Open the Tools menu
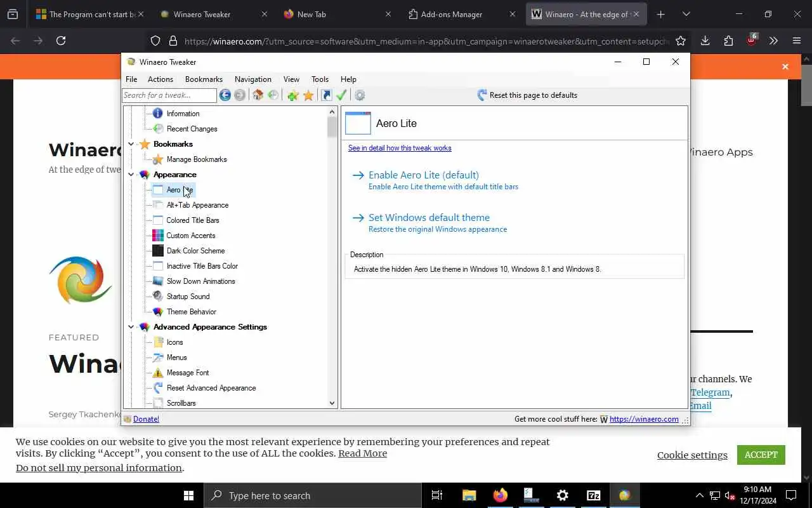The image size is (812, 508). click(x=320, y=79)
